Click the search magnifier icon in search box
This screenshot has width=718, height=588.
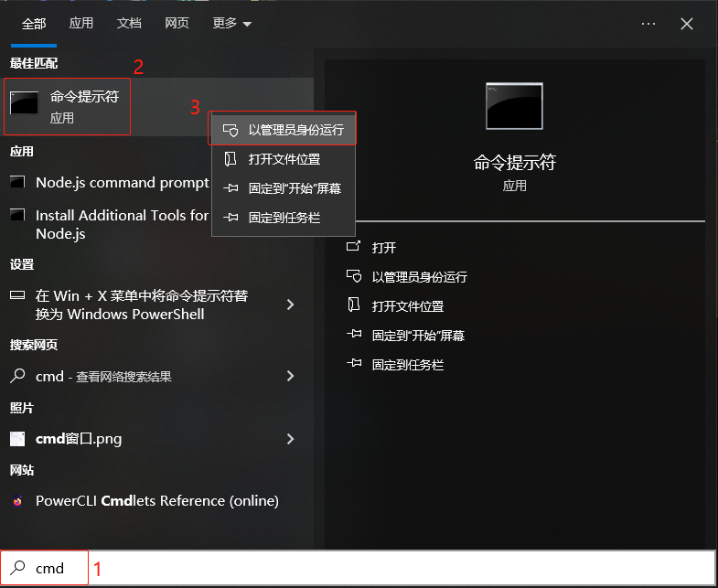[x=17, y=568]
